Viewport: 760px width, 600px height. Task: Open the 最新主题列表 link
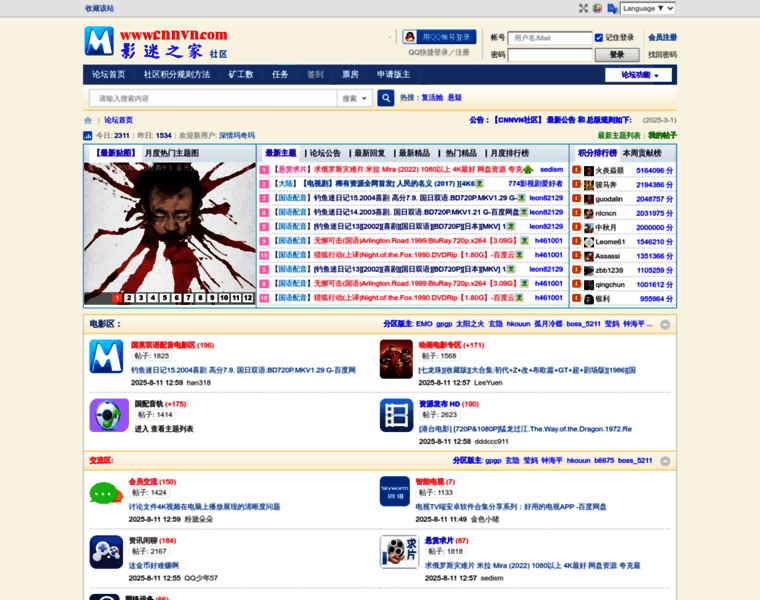click(x=618, y=136)
